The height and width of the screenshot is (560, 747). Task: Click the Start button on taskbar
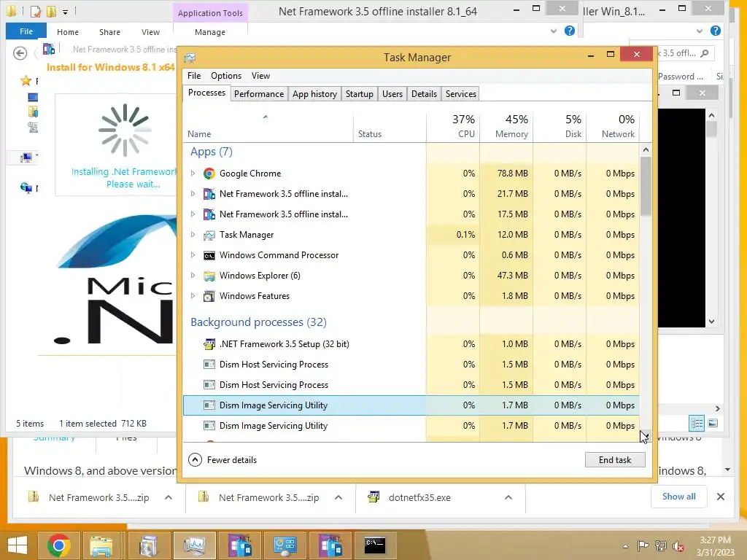[x=18, y=545]
